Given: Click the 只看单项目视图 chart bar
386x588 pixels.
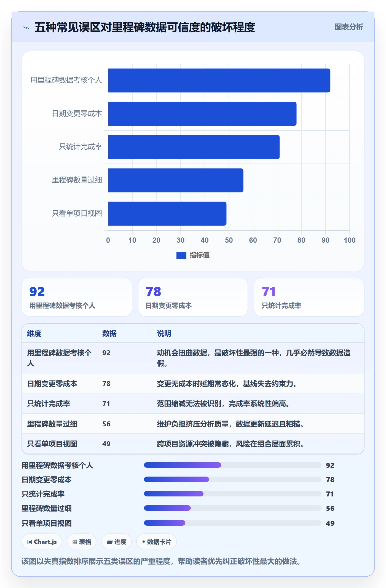Looking at the screenshot, I should click(167, 213).
